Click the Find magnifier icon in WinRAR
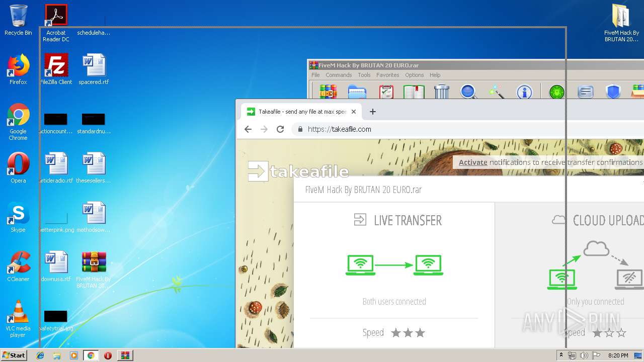Viewport: 644px width, 362px height. [x=468, y=92]
